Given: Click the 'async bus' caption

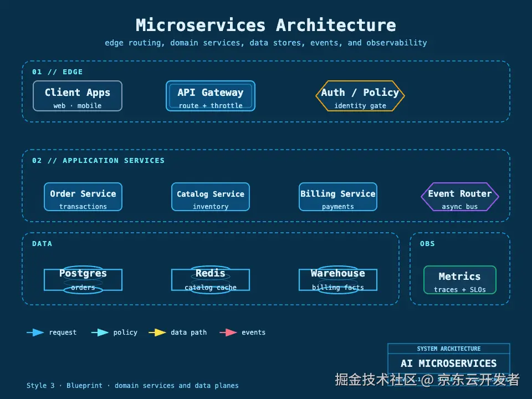Looking at the screenshot, I should [460, 207].
